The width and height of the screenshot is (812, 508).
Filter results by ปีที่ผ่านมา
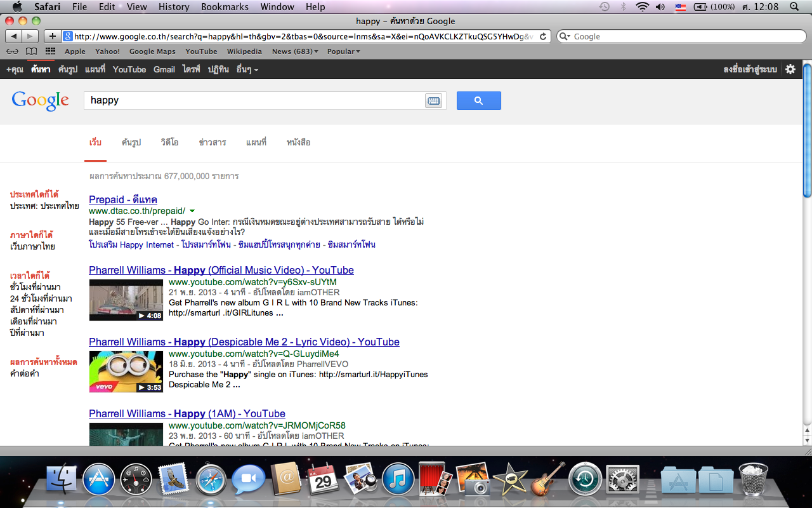tap(27, 333)
